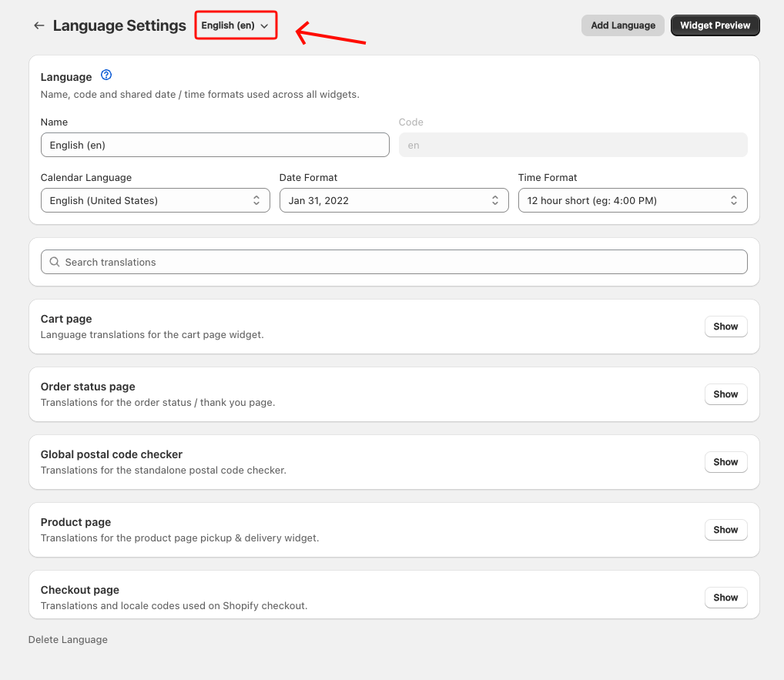
Task: Click the Time Format label
Action: click(547, 177)
